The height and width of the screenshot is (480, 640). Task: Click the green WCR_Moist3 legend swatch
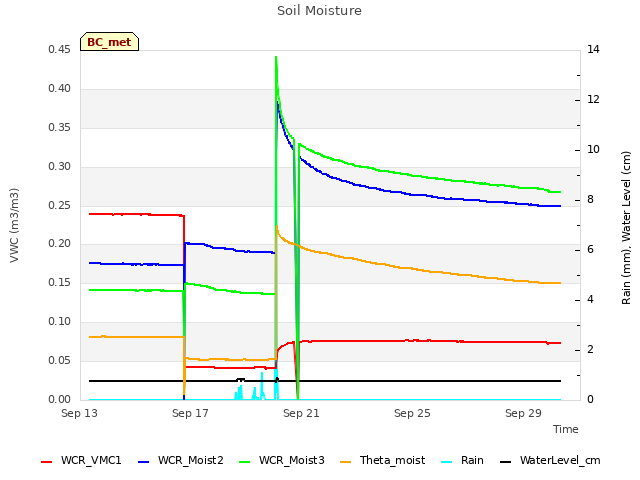click(x=244, y=462)
